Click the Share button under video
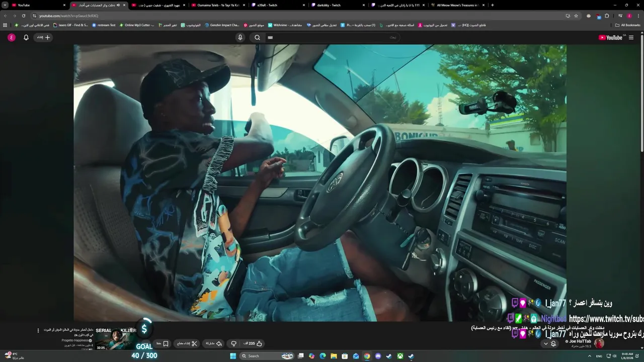This screenshot has height=362, width=644. (x=214, y=343)
